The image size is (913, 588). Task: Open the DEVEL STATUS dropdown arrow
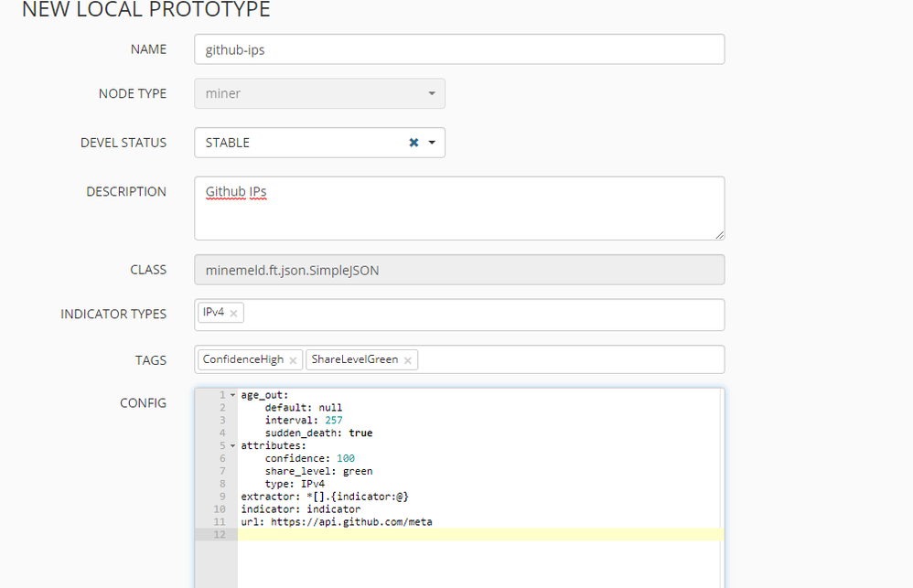click(432, 143)
